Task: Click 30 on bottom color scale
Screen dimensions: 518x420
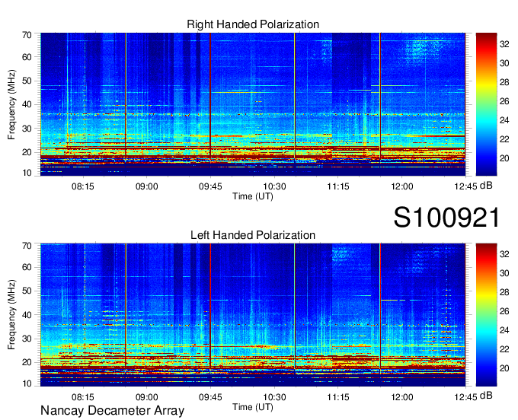Action: [x=504, y=273]
